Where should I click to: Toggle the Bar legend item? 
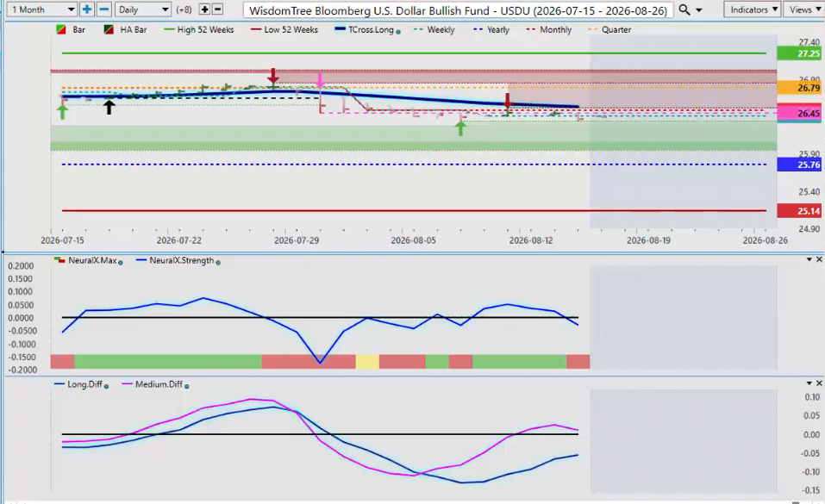(71, 30)
